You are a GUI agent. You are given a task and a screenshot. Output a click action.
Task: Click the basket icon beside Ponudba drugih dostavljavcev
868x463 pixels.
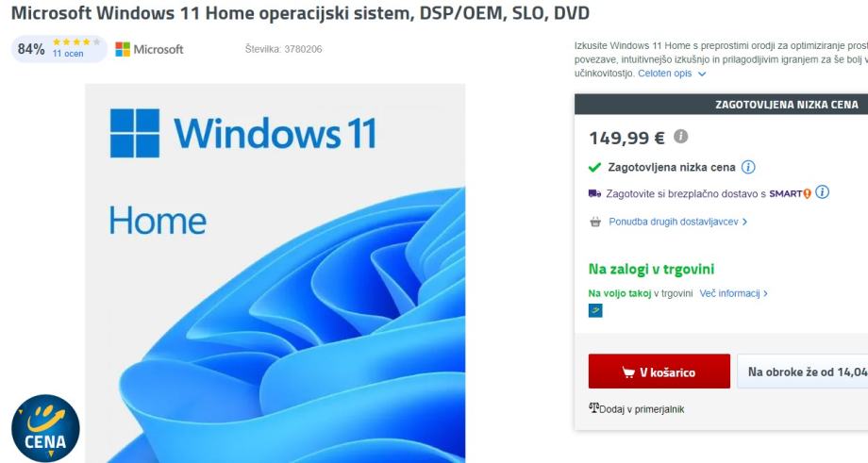coord(595,222)
